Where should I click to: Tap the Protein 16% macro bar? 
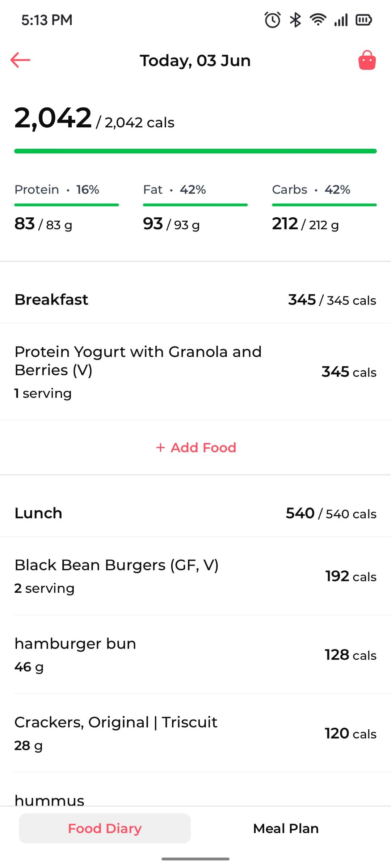[67, 205]
